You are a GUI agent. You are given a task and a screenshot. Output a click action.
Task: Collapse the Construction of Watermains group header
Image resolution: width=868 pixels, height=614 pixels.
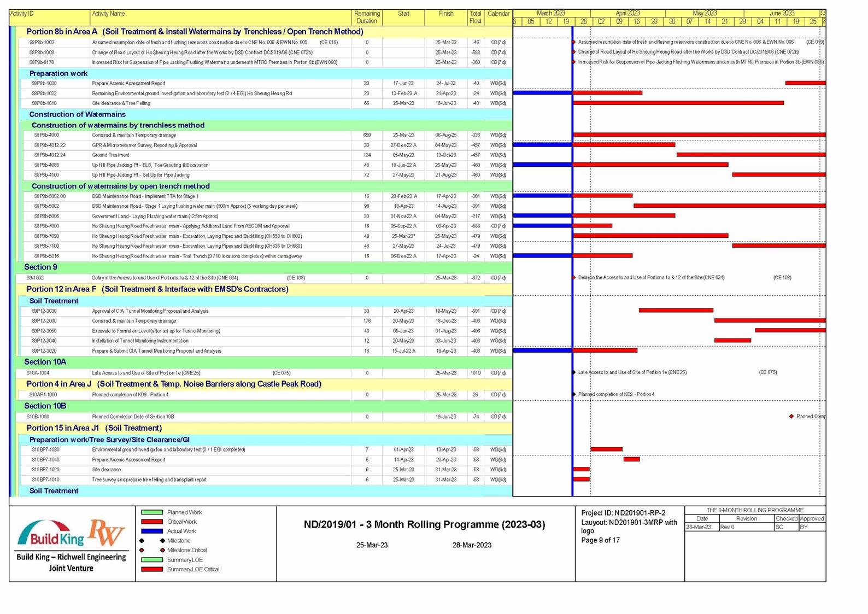[77, 114]
